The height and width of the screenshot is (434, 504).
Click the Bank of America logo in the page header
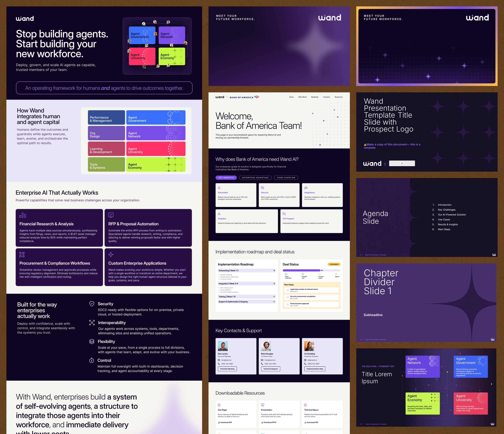(x=245, y=97)
